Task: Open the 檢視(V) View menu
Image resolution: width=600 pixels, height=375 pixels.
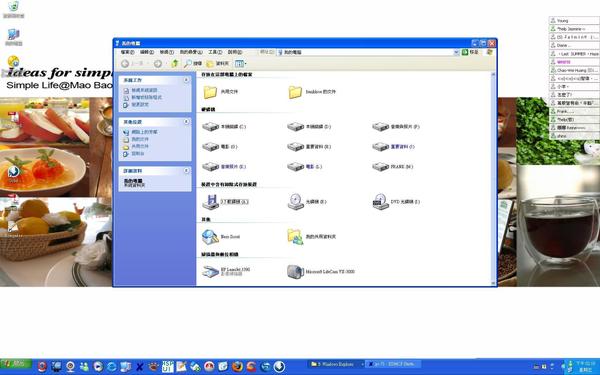Action: [x=167, y=52]
